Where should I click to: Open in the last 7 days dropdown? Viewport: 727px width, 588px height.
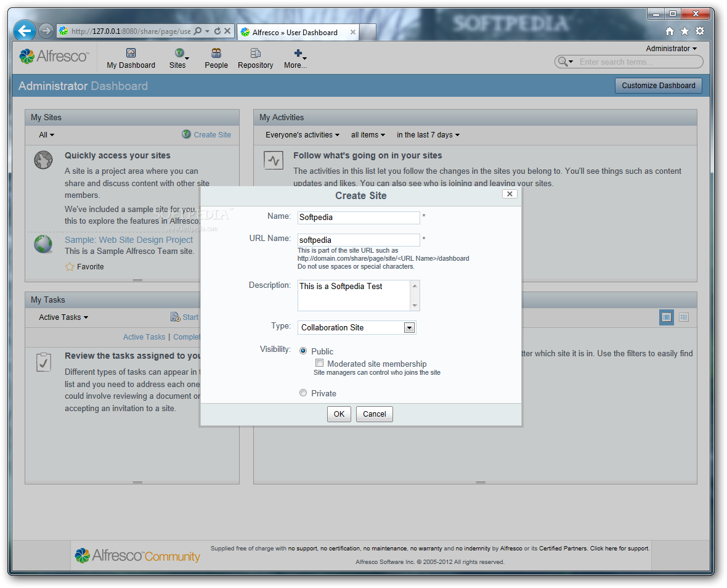click(428, 135)
